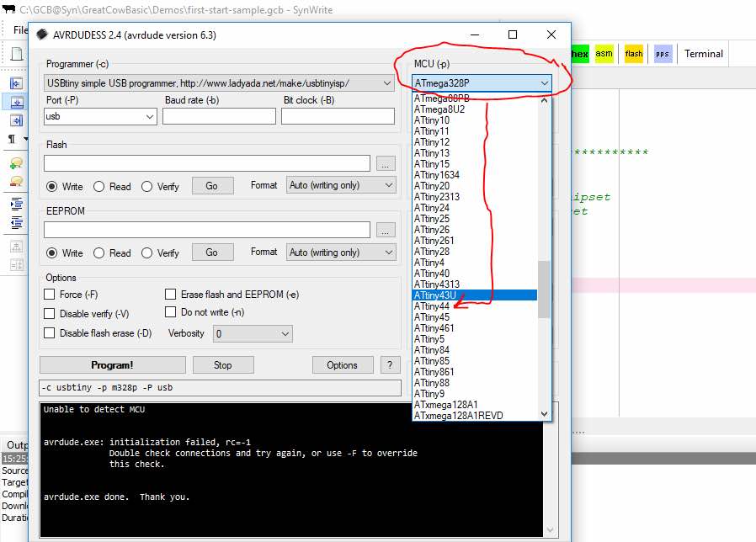Enable Disable flash erase (-D) checkbox

coord(49,332)
